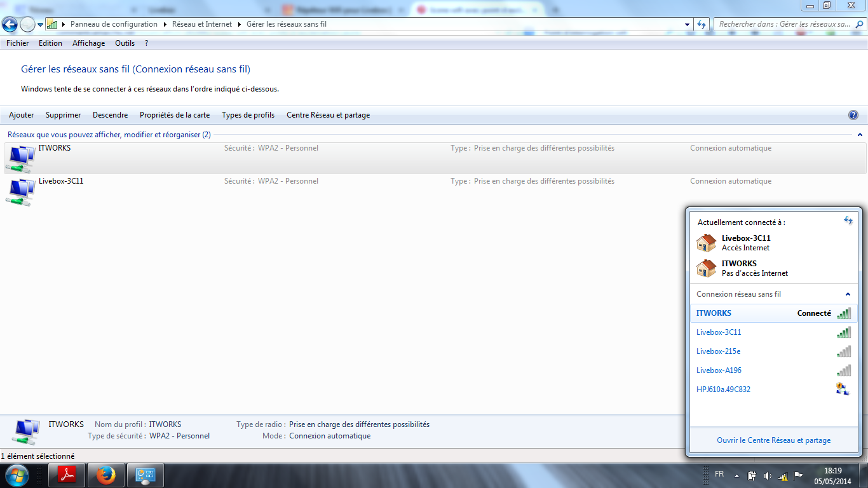Select Livebox-3C11 in the flyout list
Screen dimensions: 868x488
point(773,332)
